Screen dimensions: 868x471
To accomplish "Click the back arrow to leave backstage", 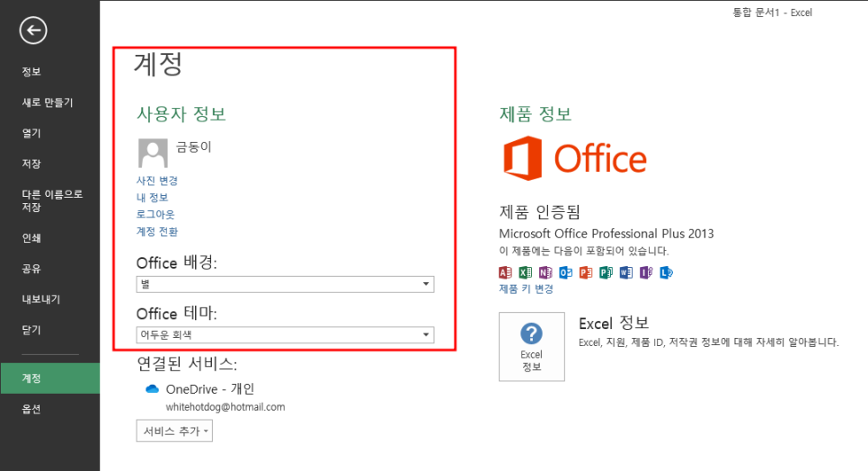I will pos(33,31).
